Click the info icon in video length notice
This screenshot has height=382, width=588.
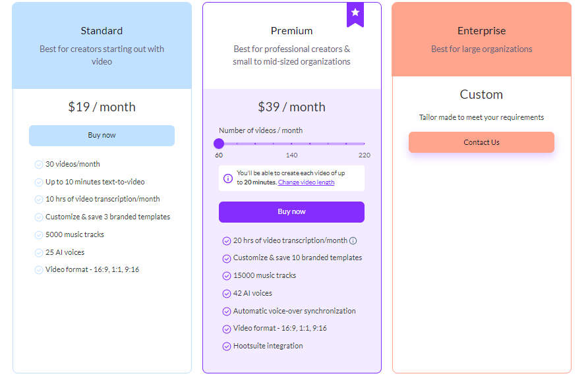coord(228,178)
